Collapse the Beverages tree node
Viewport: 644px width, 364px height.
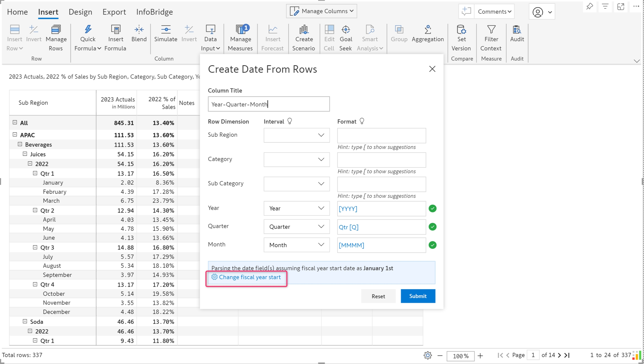(20, 144)
